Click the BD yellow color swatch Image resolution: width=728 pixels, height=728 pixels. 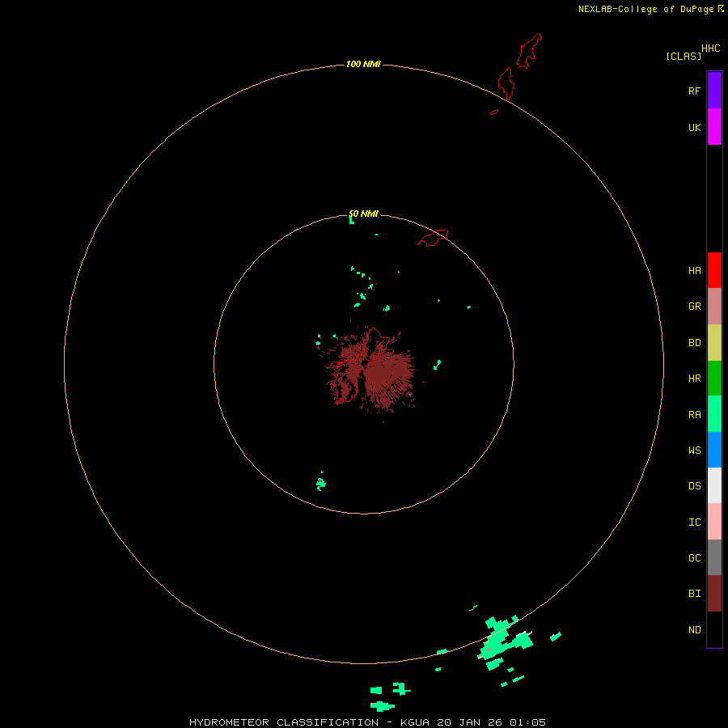[714, 343]
